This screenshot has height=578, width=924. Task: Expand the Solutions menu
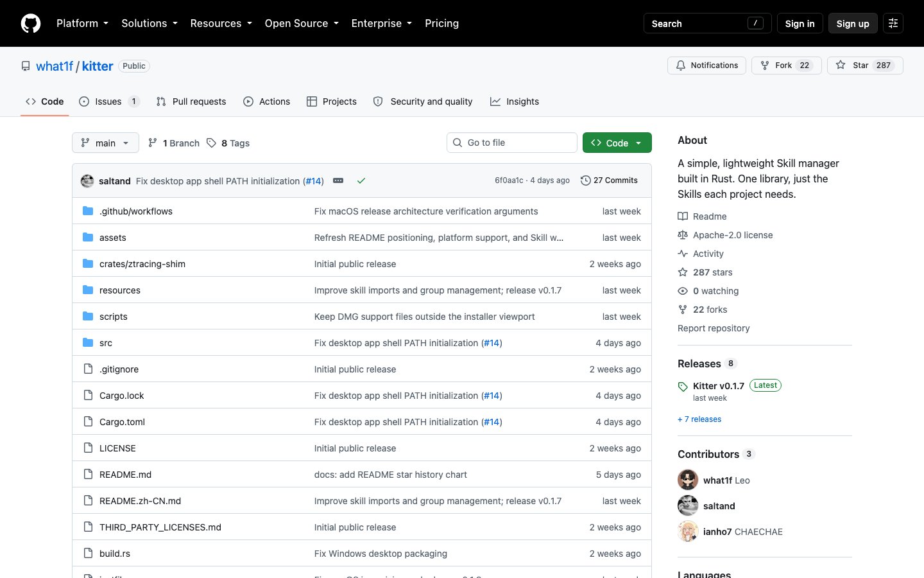(x=150, y=23)
